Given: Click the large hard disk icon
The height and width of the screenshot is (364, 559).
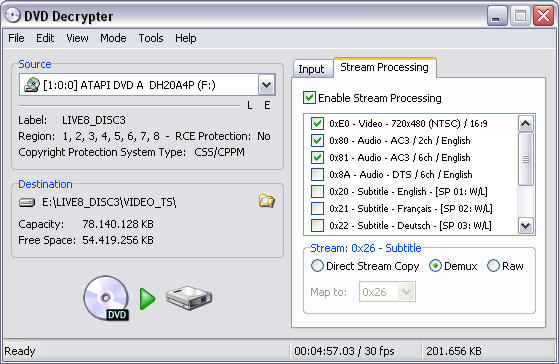Looking at the screenshot, I should click(189, 297).
